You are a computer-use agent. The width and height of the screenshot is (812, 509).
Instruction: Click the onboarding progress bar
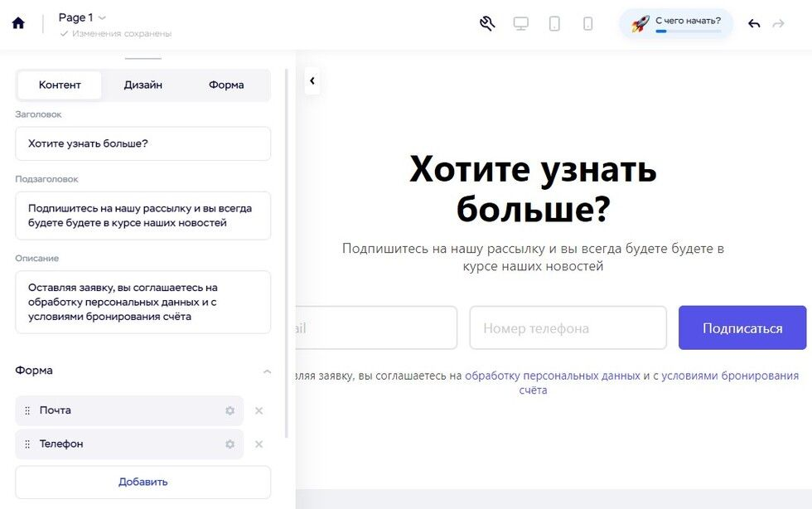click(x=688, y=32)
